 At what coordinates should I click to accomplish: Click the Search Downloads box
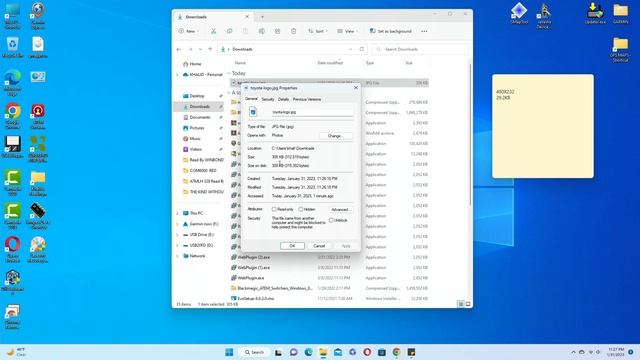click(420, 49)
